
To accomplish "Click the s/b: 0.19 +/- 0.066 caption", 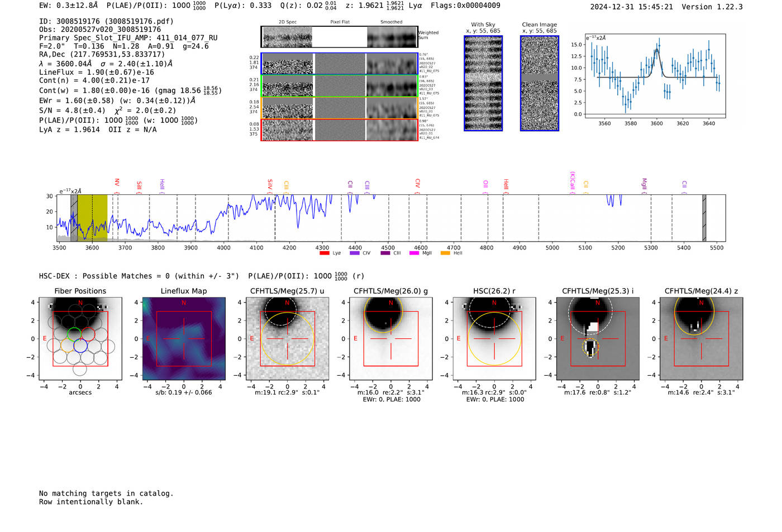I will click(184, 392).
